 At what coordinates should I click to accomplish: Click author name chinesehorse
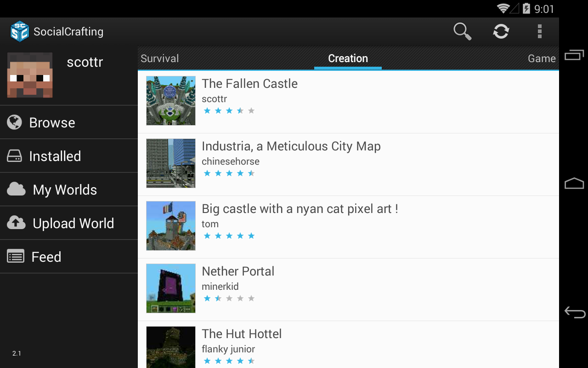tap(231, 161)
